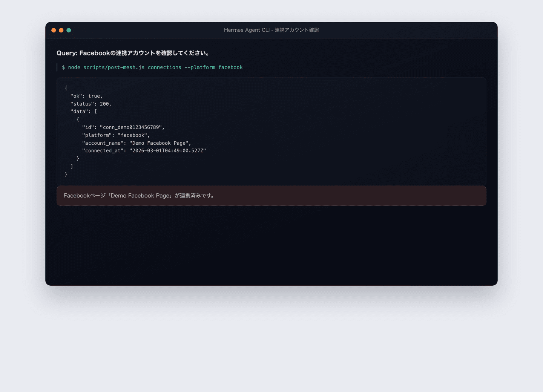This screenshot has width=543, height=392.
Task: Click the 連携済みです result message box
Action: coord(271,196)
